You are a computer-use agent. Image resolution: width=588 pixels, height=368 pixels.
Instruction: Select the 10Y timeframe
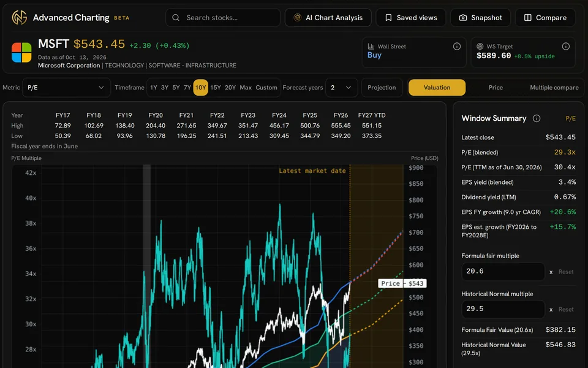coord(201,88)
